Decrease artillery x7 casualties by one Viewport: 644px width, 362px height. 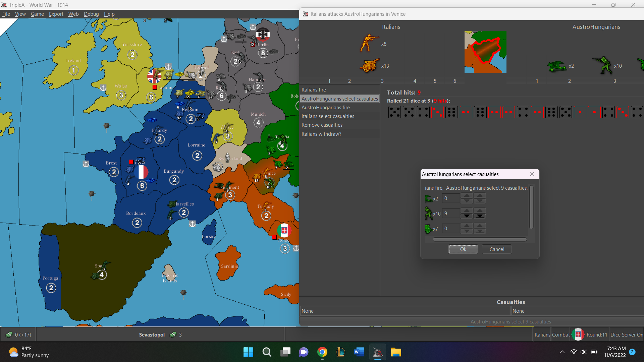click(x=467, y=231)
